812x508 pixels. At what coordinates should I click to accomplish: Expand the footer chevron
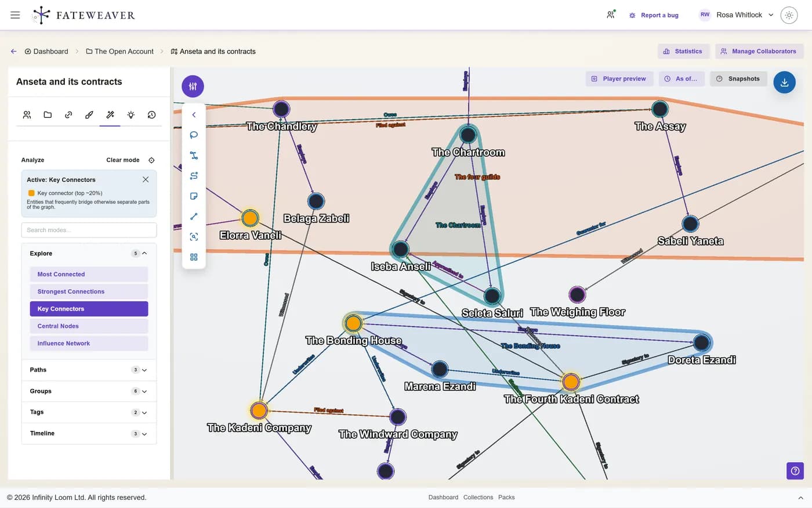point(800,498)
